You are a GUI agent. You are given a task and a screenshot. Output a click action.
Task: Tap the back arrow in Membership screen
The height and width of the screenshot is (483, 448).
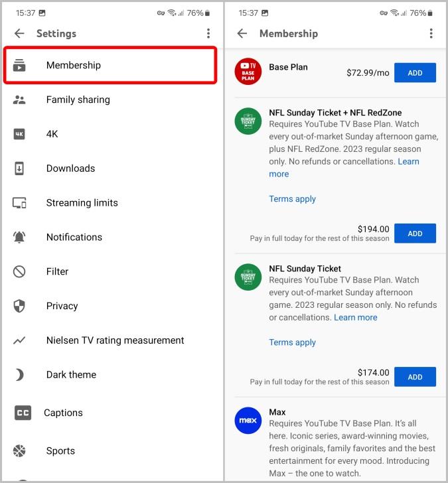tap(242, 33)
